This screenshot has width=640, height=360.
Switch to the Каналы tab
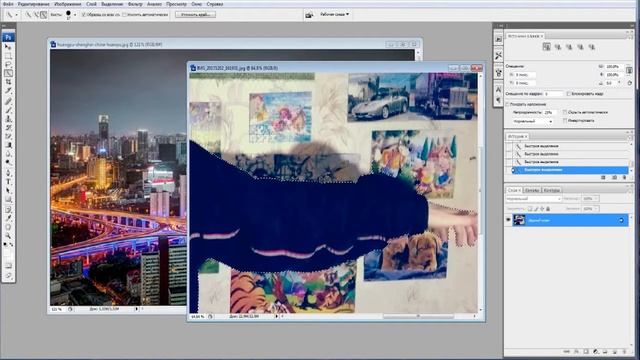coord(532,190)
